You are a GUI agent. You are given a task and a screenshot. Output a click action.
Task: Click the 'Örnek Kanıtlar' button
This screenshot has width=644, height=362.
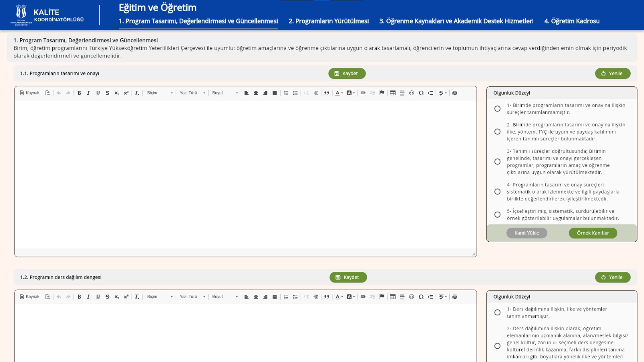(593, 233)
